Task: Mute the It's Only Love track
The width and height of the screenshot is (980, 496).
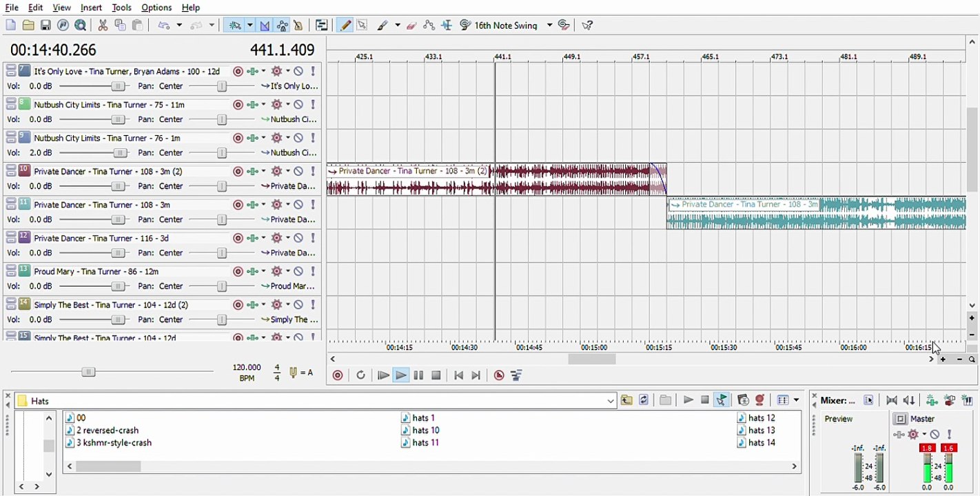Action: pyautogui.click(x=298, y=71)
